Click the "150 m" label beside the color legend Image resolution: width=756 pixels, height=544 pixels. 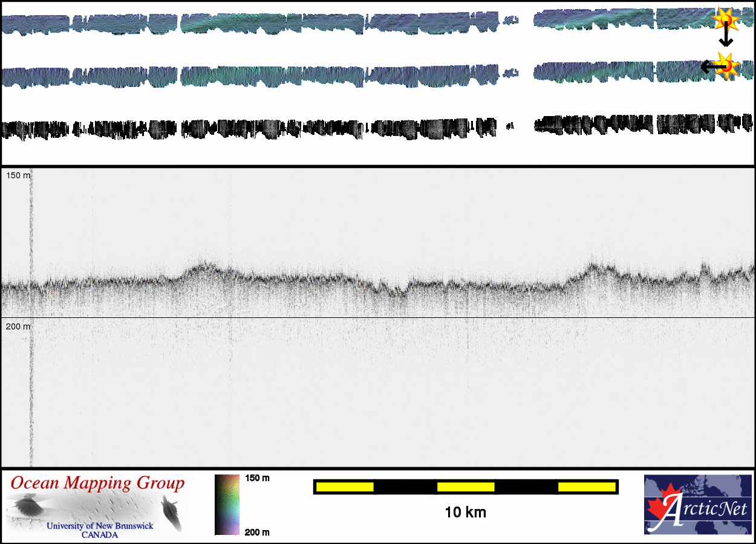[x=257, y=478]
